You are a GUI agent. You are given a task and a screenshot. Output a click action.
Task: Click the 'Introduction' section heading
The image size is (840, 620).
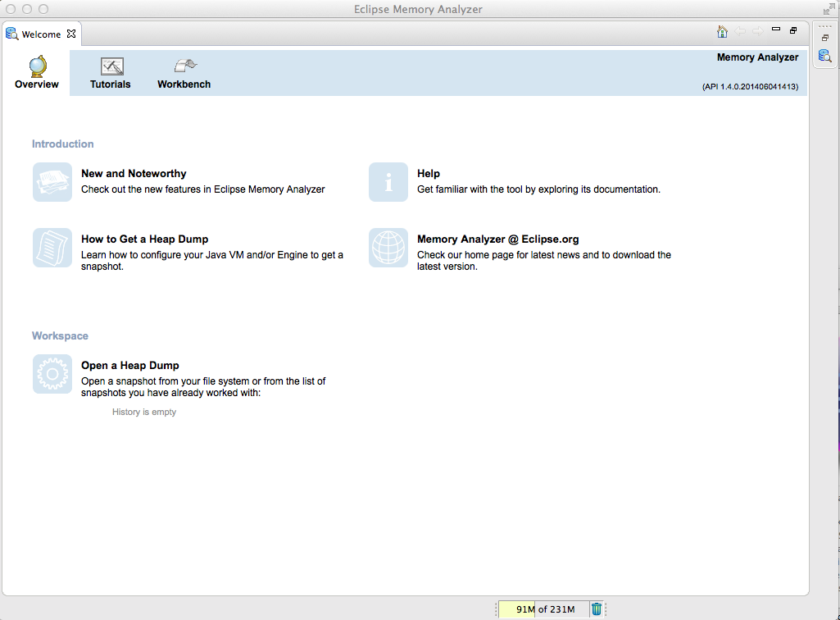point(62,144)
